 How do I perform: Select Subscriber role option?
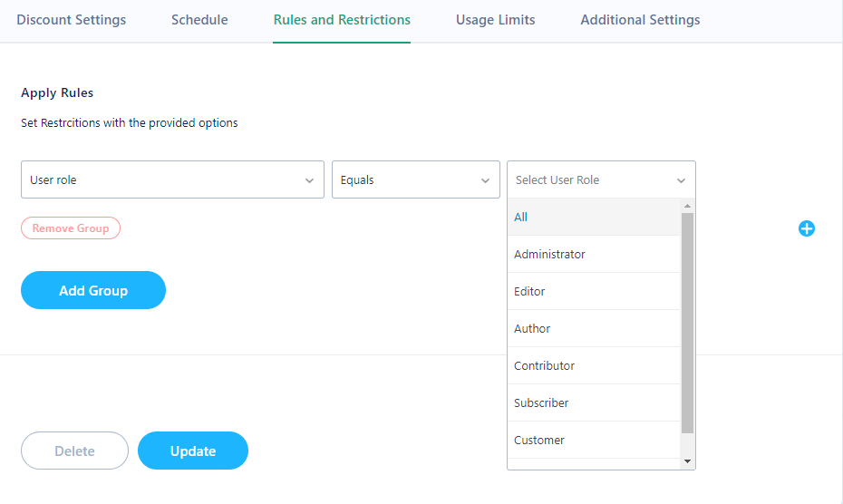point(594,402)
